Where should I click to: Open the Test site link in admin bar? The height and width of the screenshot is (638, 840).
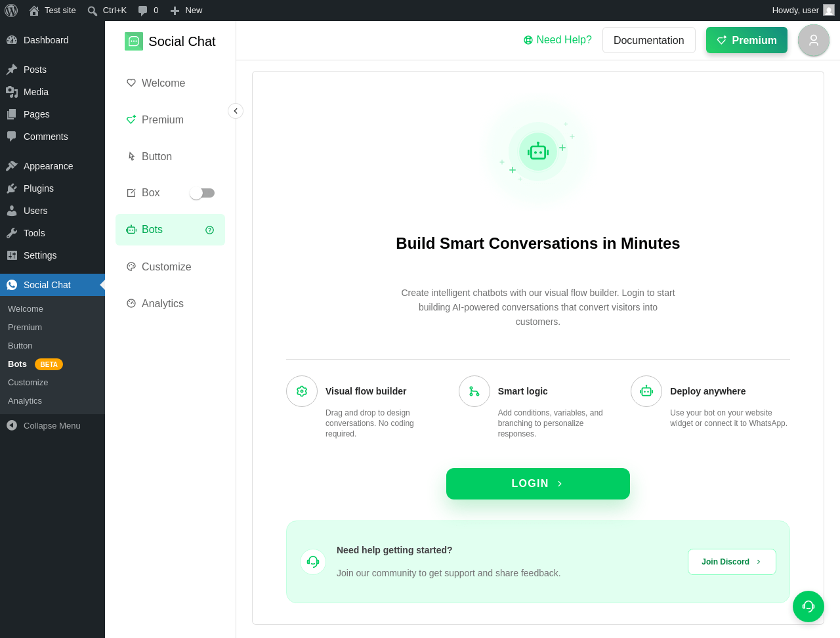coord(52,11)
